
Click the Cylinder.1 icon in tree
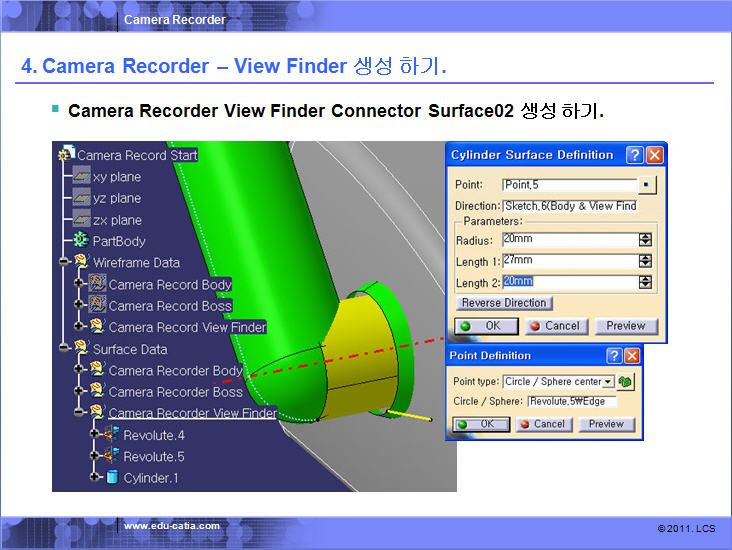tap(113, 478)
